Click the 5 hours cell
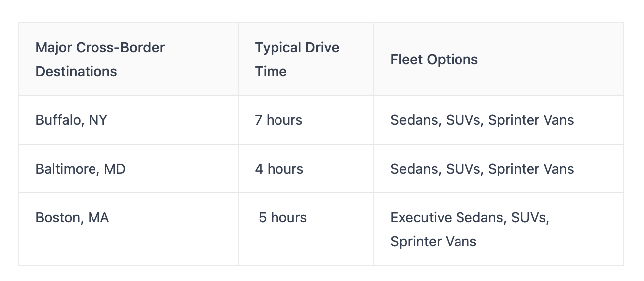The image size is (644, 281). pyautogui.click(x=282, y=217)
